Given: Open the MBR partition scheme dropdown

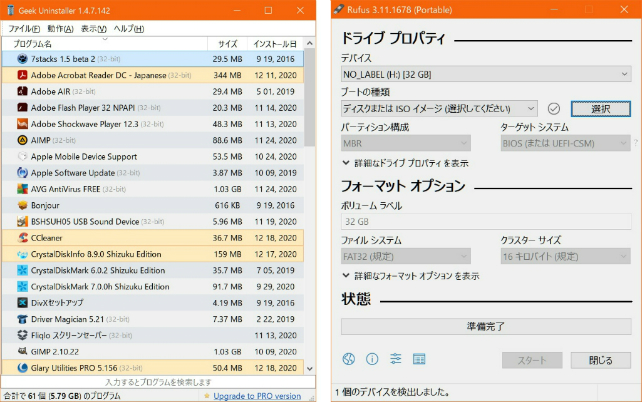Looking at the screenshot, I should 406,144.
